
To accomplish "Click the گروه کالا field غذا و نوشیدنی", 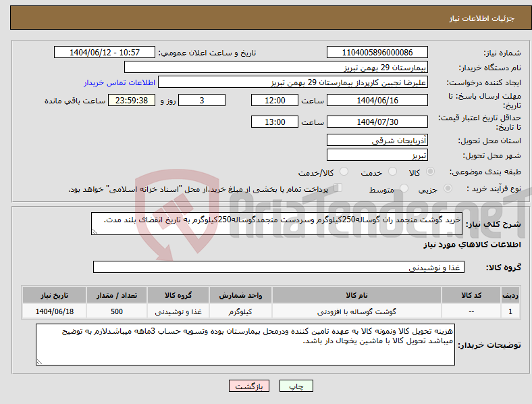I will pyautogui.click(x=279, y=267).
